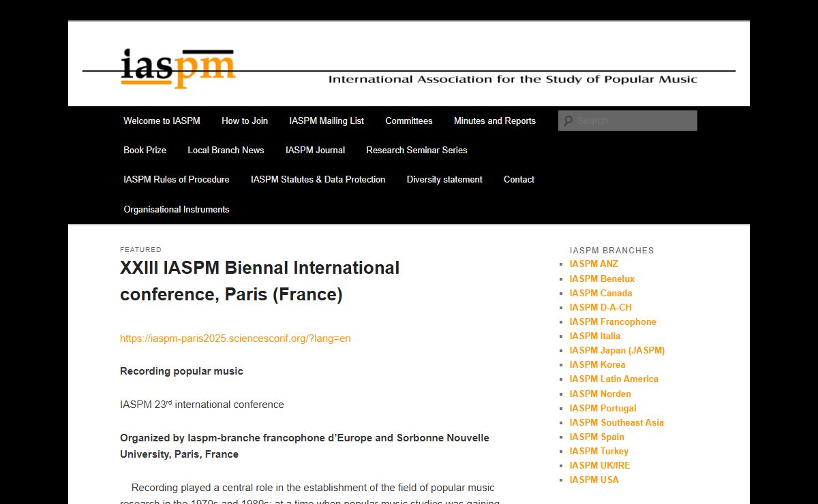818x504 pixels.
Task: Click the IASPM 23rd international conference line
Action: tap(202, 404)
